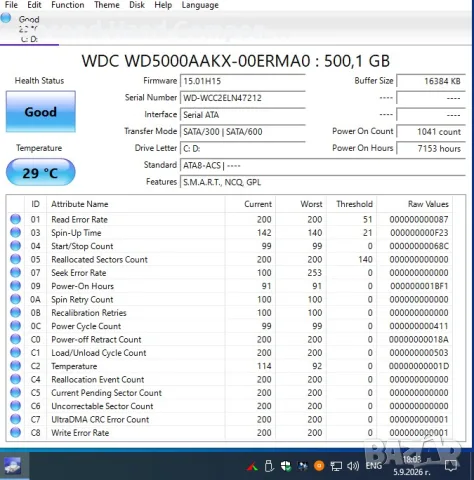
Task: Click status icon of C2 Temperature row
Action: [15, 366]
